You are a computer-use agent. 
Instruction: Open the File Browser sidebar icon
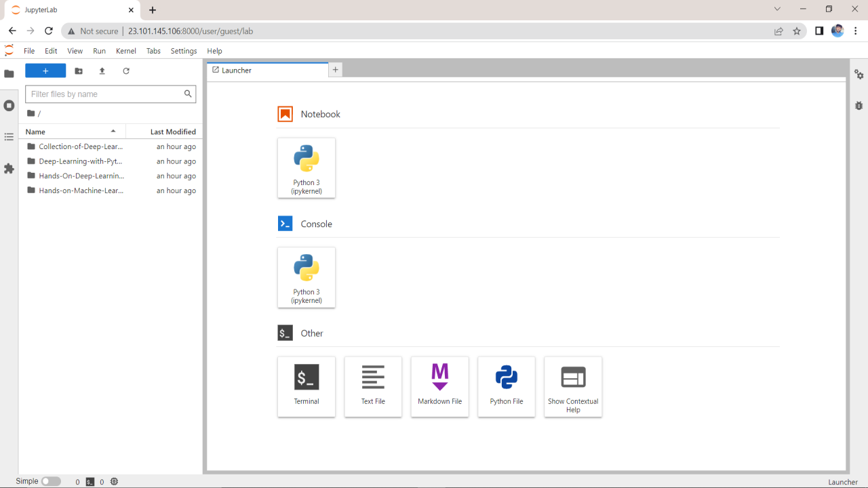9,73
